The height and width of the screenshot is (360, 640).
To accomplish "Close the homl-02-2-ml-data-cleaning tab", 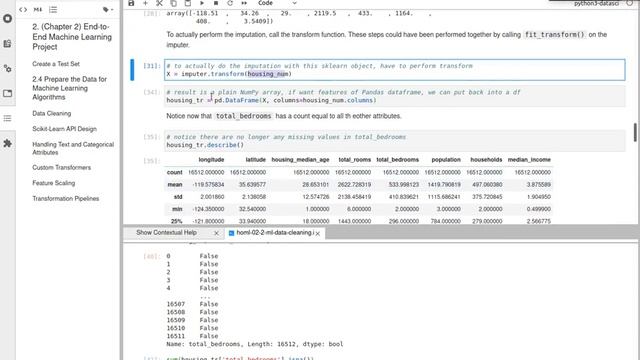I will (x=318, y=233).
